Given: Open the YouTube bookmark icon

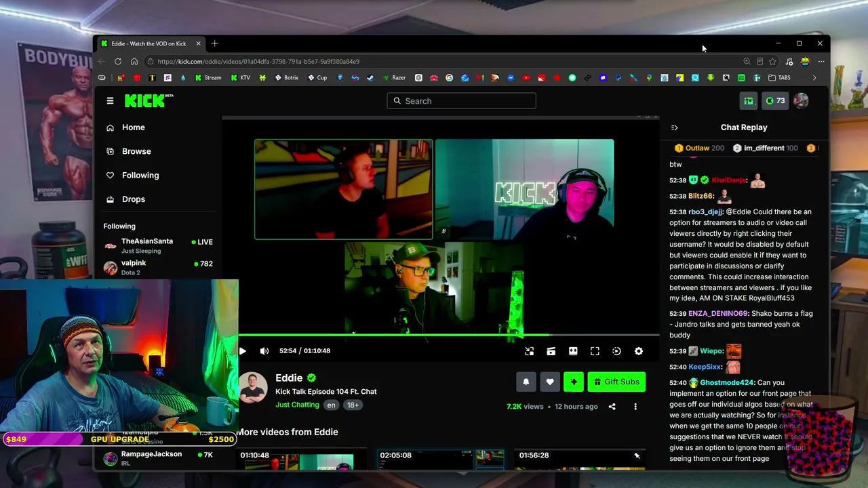Looking at the screenshot, I should 526,78.
